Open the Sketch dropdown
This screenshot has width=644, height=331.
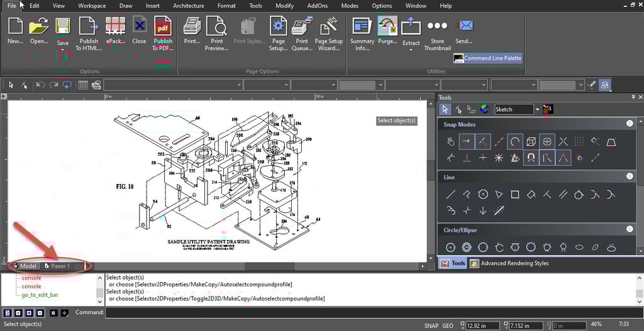(537, 109)
